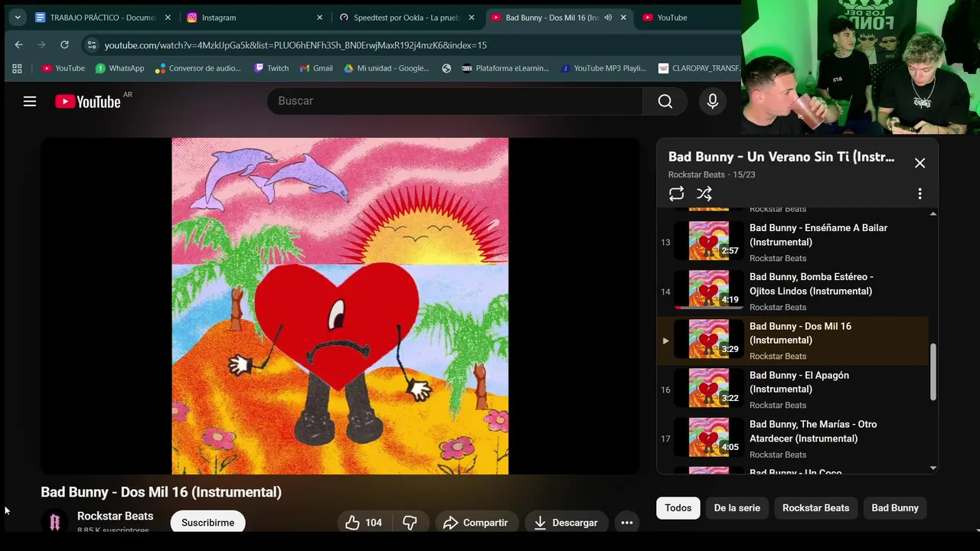
Task: Click the video player artwork
Action: click(x=340, y=306)
